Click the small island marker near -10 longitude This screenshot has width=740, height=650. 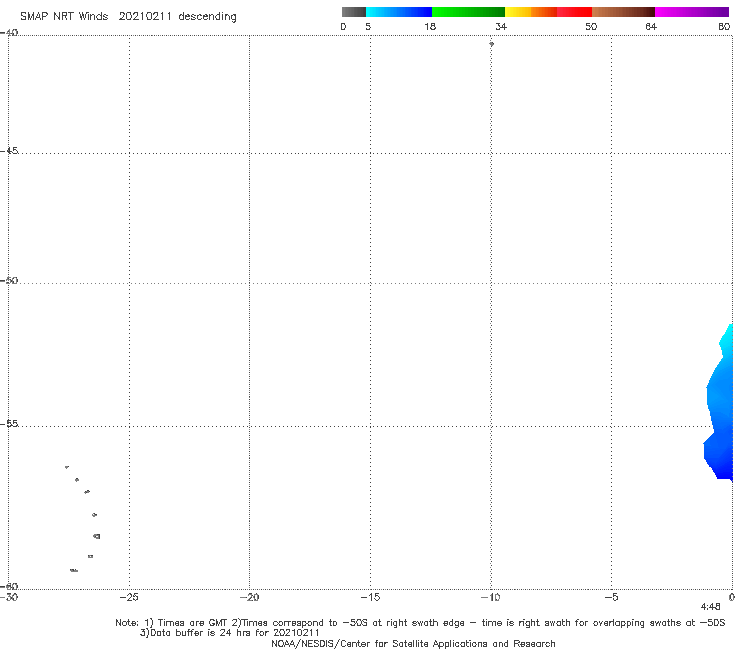tap(491, 44)
